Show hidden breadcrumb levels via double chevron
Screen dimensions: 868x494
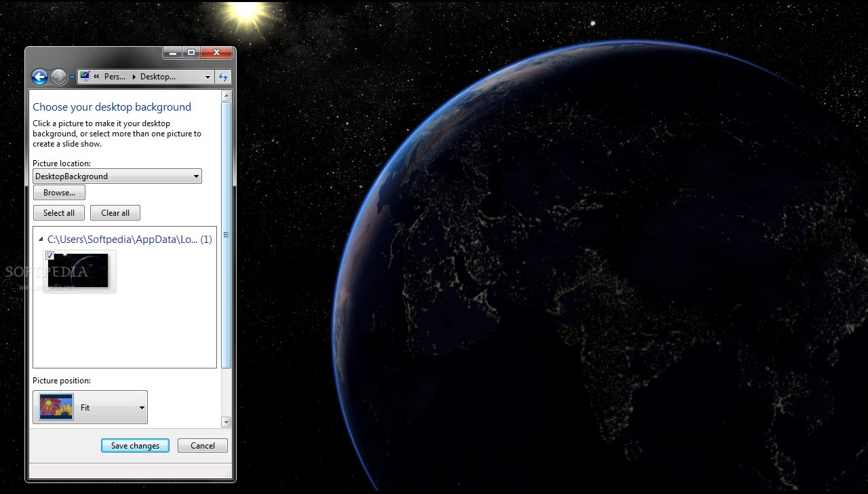[96, 77]
